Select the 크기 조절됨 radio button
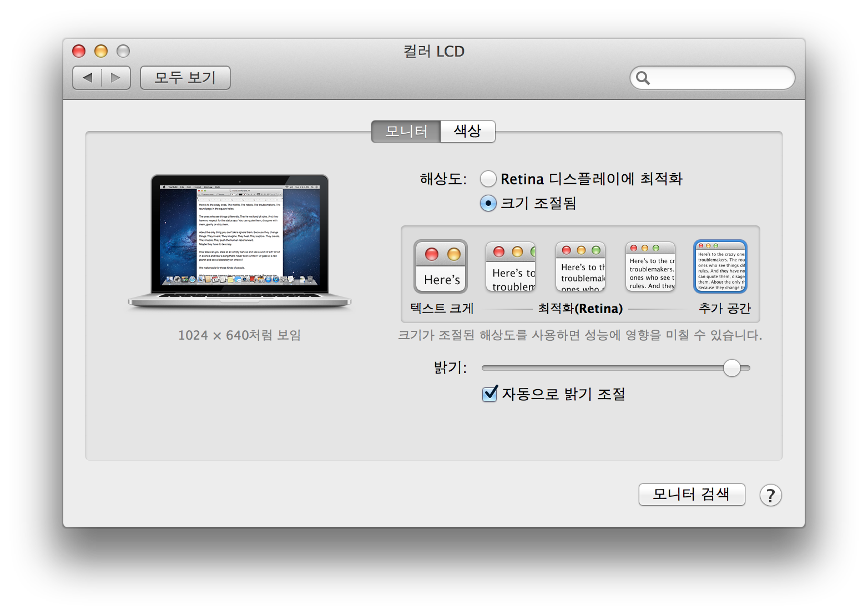This screenshot has height=615, width=868. [488, 204]
